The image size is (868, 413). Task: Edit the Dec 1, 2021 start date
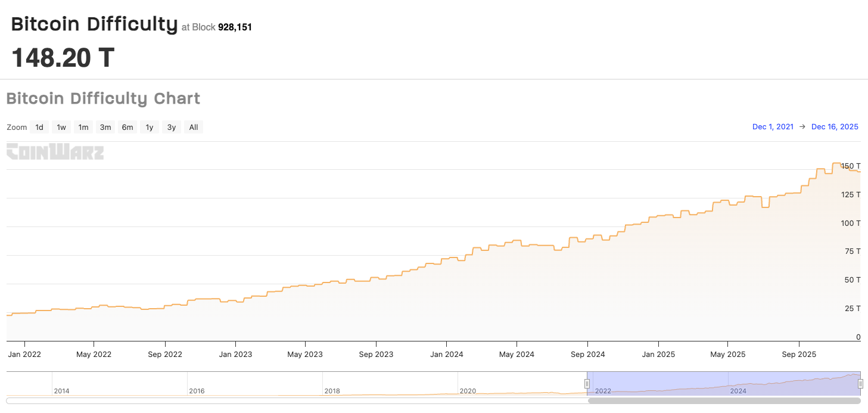tap(773, 127)
